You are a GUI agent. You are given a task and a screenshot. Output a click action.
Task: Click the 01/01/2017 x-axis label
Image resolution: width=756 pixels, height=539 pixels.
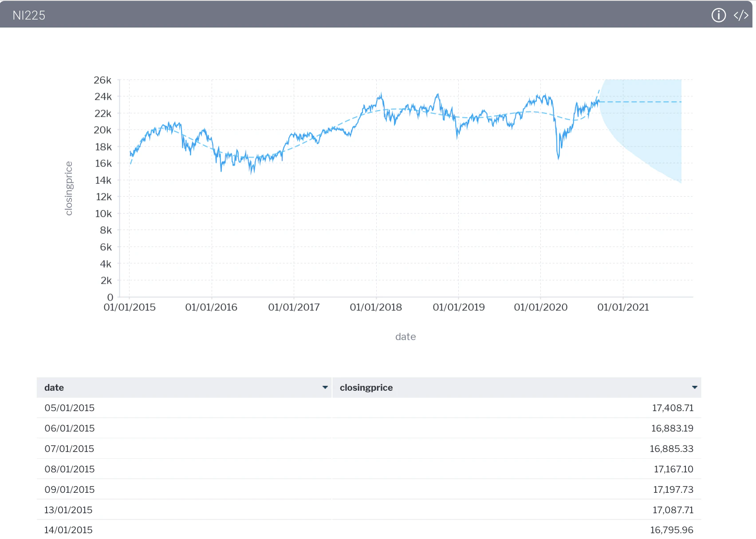pyautogui.click(x=294, y=307)
